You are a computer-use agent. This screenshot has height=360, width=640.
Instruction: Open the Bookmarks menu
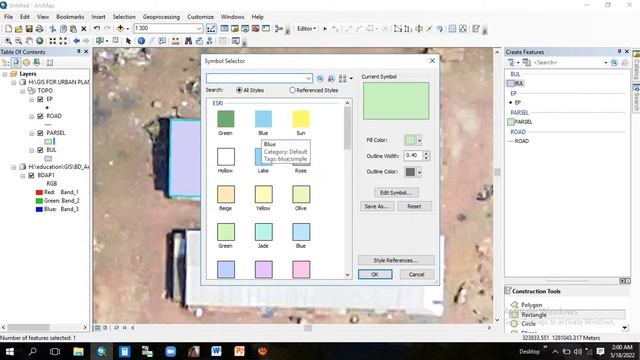(70, 17)
